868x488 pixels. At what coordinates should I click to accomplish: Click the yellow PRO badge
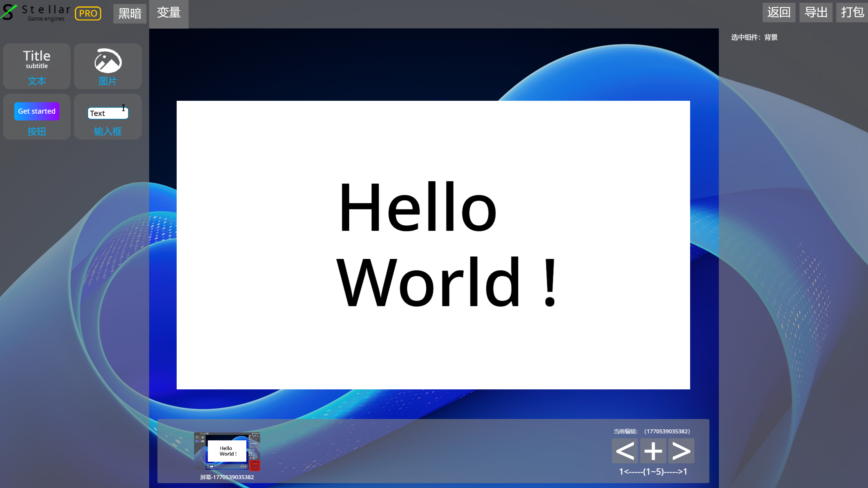pyautogui.click(x=88, y=13)
